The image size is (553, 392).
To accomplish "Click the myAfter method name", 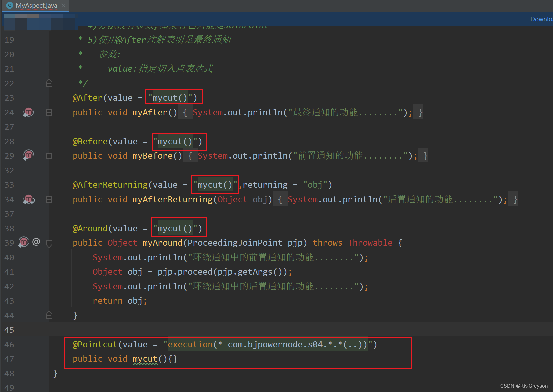I will coord(150,113).
